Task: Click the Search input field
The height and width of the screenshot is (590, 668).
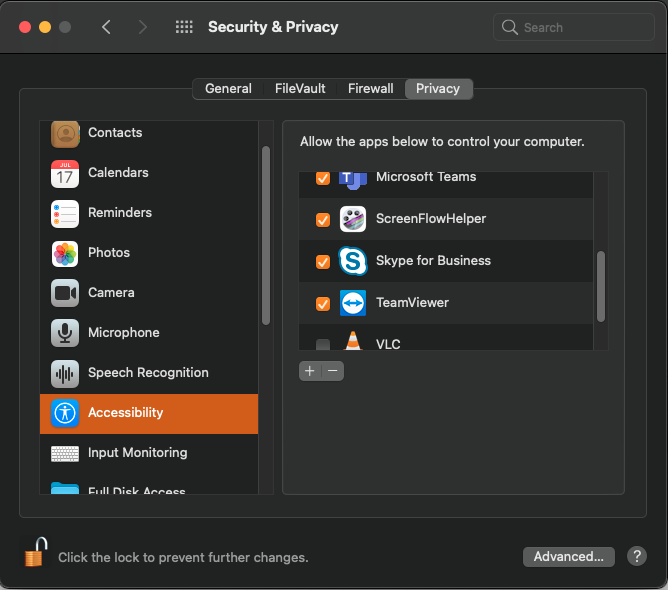Action: click(x=573, y=27)
